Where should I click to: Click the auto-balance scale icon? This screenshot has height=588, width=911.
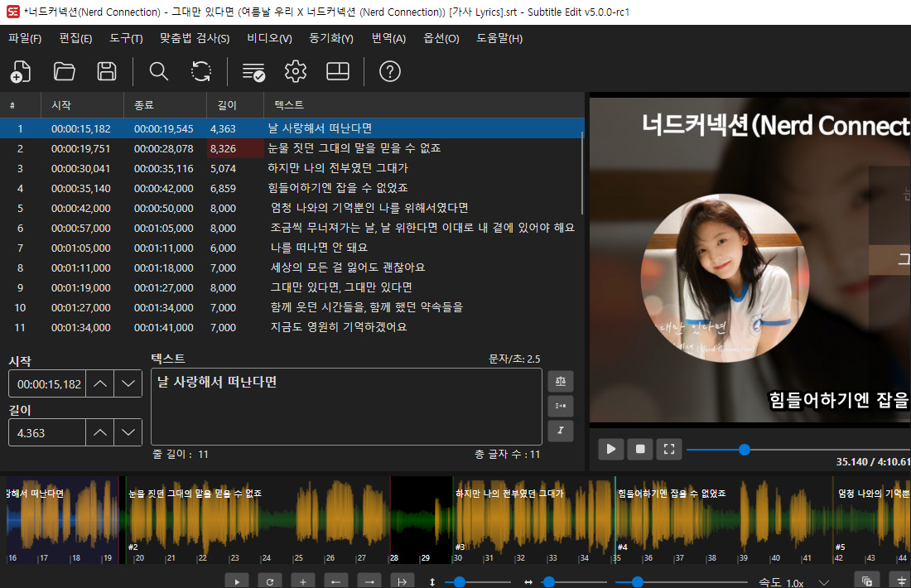[x=561, y=381]
